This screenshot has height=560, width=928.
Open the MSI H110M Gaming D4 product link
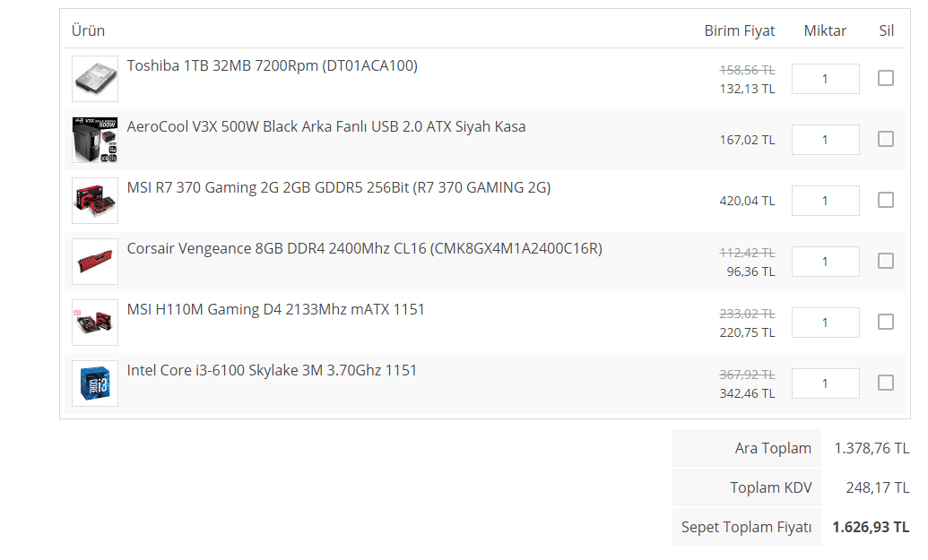point(276,309)
